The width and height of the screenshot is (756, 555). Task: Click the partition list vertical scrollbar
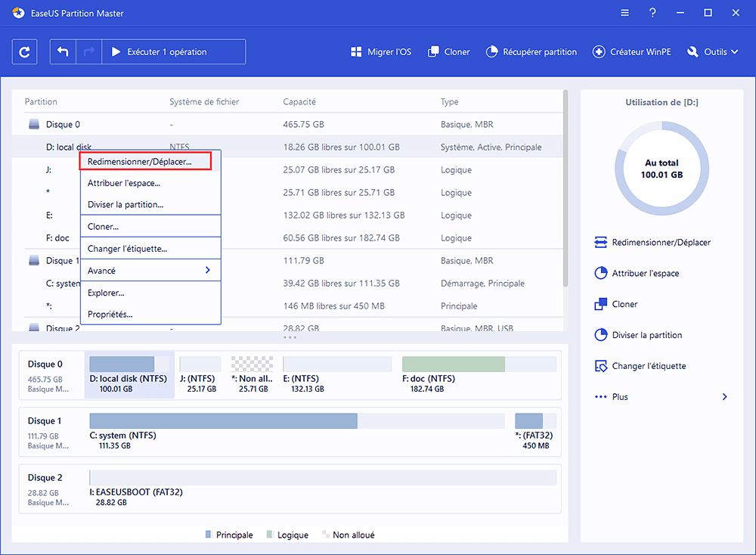(x=565, y=189)
